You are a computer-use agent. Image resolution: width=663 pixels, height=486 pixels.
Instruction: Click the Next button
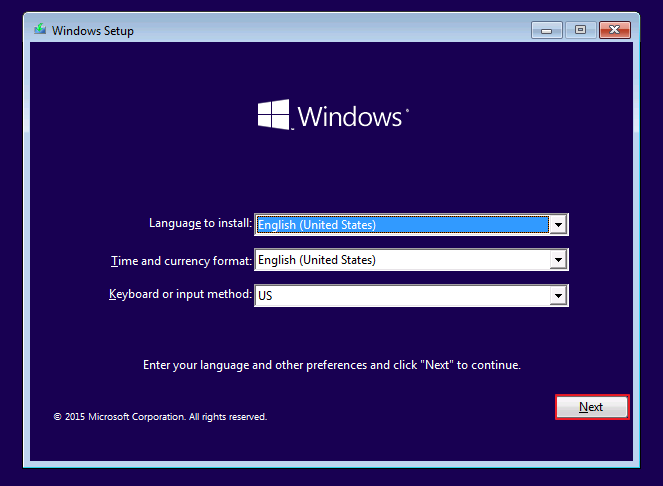click(592, 407)
